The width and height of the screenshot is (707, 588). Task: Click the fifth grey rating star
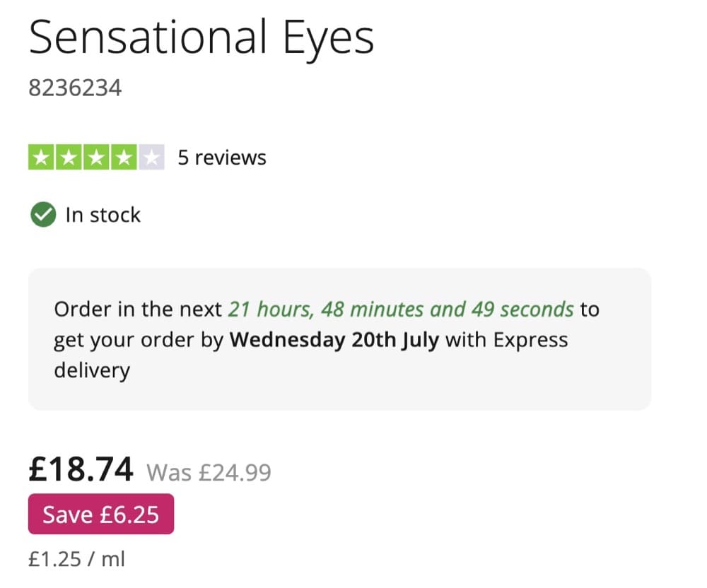[151, 158]
